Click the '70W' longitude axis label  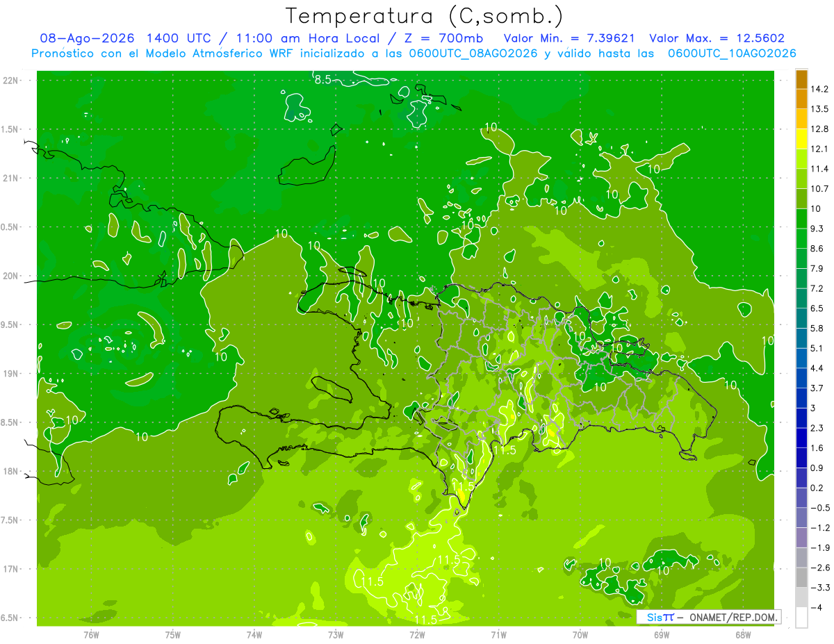(x=580, y=635)
